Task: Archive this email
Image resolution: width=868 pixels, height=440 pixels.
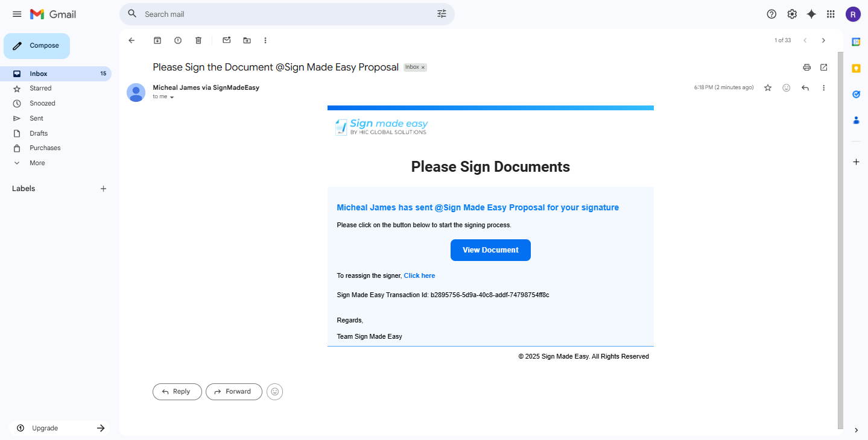Action: pos(157,40)
